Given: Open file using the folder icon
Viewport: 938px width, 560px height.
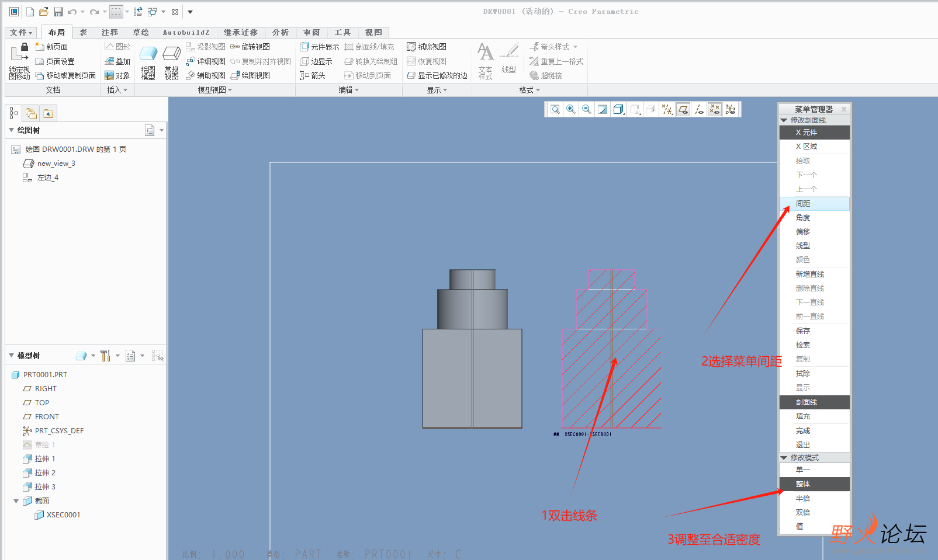Looking at the screenshot, I should pyautogui.click(x=44, y=12).
